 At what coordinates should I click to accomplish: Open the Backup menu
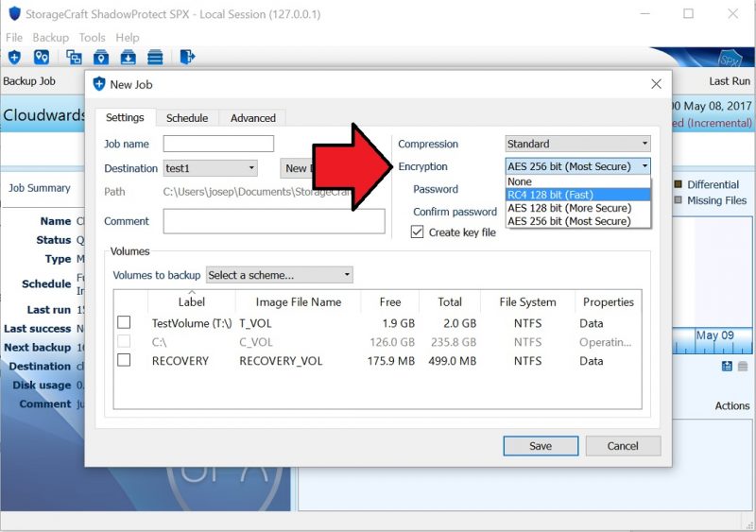click(x=51, y=37)
